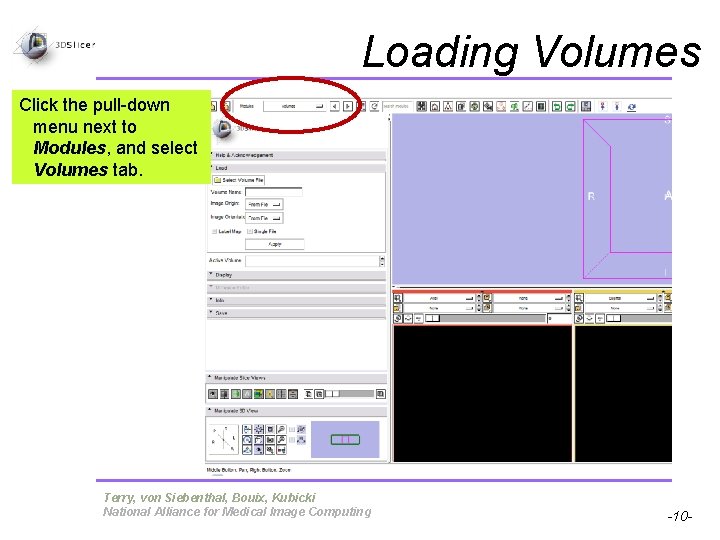Image resolution: width=720 pixels, height=540 pixels.
Task: Open the Data tree module icon
Action: click(448, 107)
